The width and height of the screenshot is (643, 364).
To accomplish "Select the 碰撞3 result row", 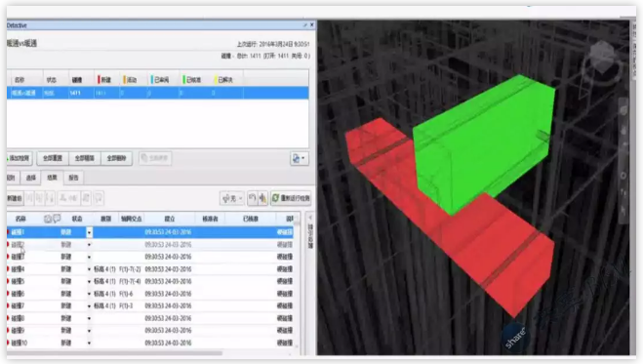I will click(150, 257).
